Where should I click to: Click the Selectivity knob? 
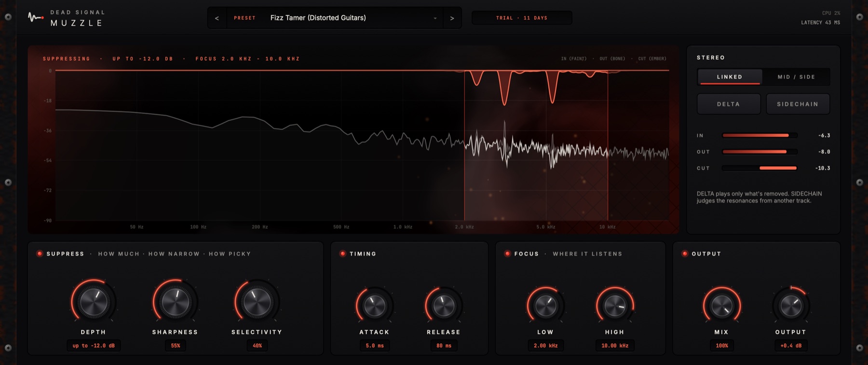pyautogui.click(x=257, y=302)
